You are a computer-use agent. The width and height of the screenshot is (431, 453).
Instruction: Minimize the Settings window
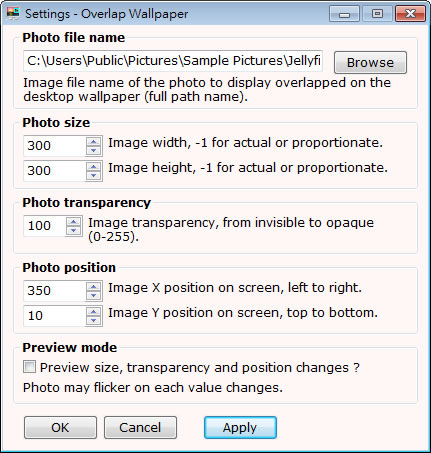(x=344, y=14)
